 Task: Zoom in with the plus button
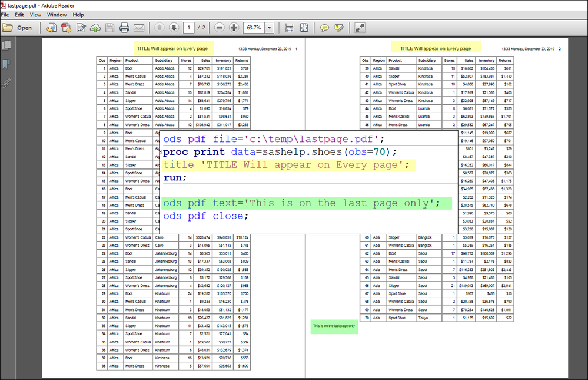234,28
